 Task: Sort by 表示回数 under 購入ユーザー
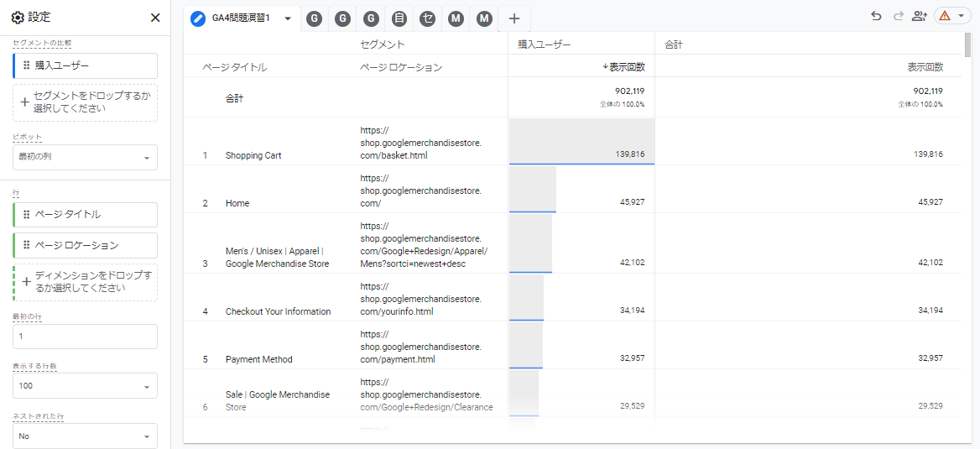click(x=623, y=66)
